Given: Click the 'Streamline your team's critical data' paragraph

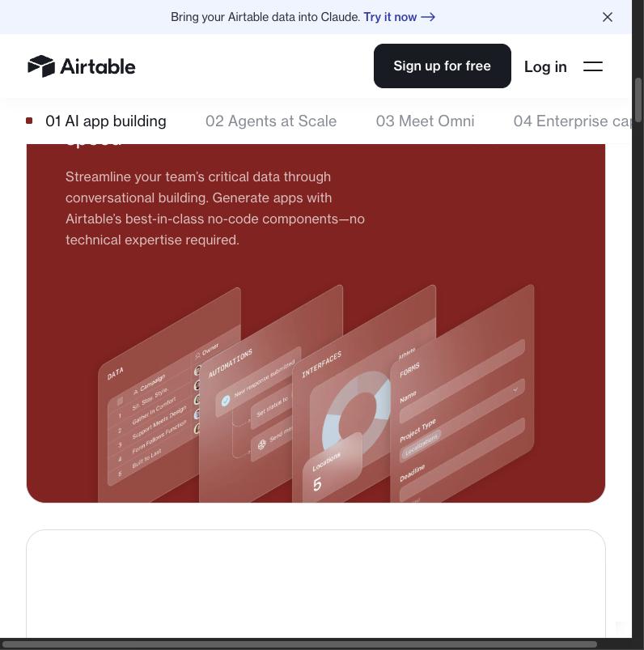Looking at the screenshot, I should click(x=214, y=208).
